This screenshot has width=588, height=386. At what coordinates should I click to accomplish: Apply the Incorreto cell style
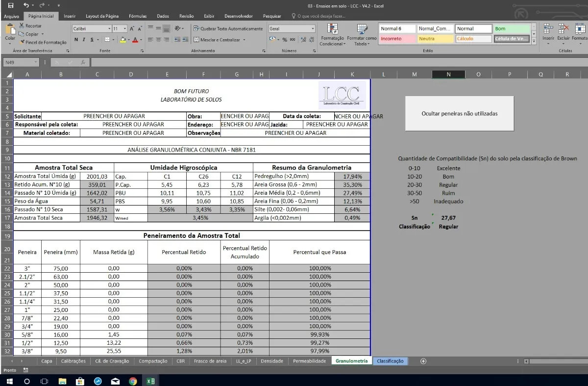pos(397,39)
